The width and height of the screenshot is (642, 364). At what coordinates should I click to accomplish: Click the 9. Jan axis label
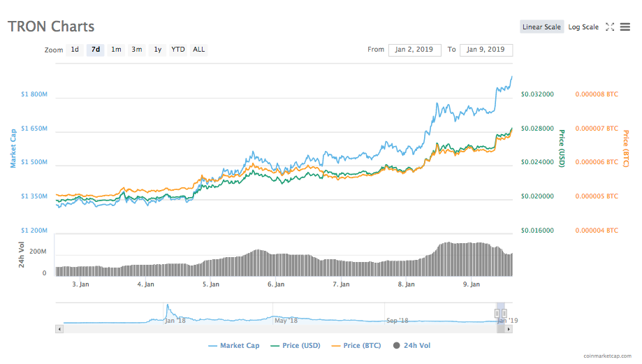pos(472,284)
